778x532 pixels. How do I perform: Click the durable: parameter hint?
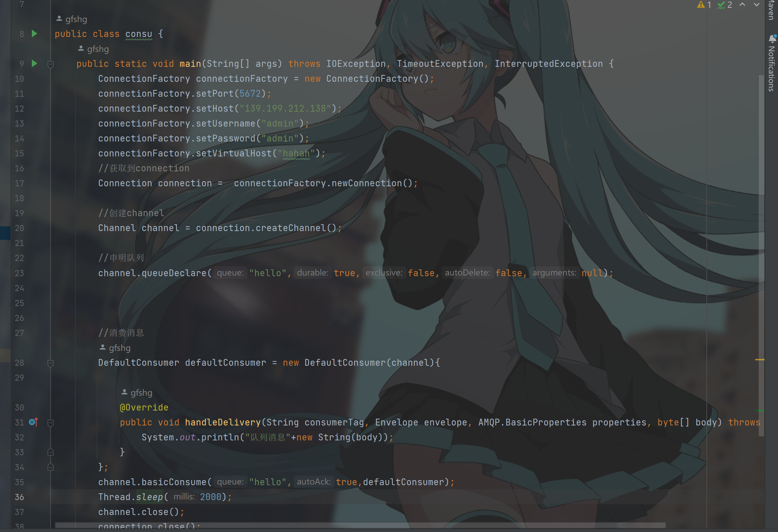tap(313, 273)
